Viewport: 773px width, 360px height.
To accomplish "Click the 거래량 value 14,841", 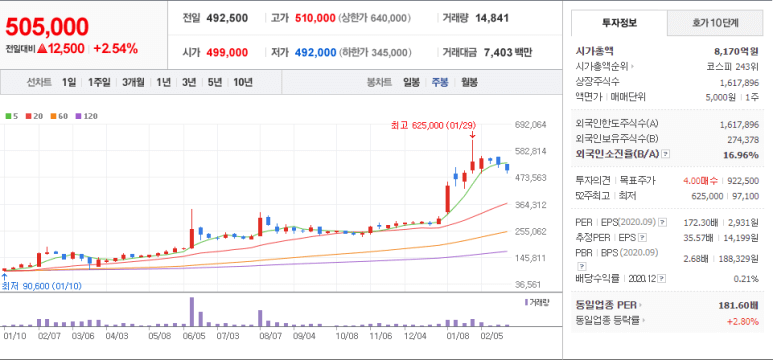I will click(492, 18).
